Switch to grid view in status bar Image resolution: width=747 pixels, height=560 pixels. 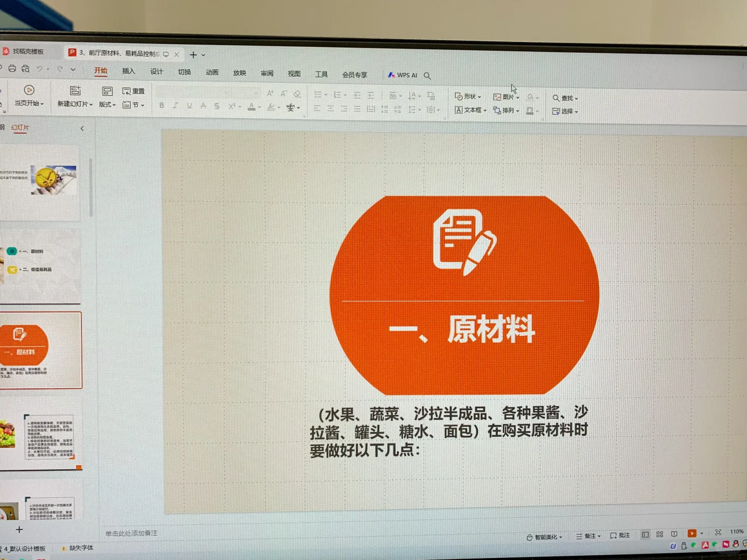pyautogui.click(x=659, y=534)
